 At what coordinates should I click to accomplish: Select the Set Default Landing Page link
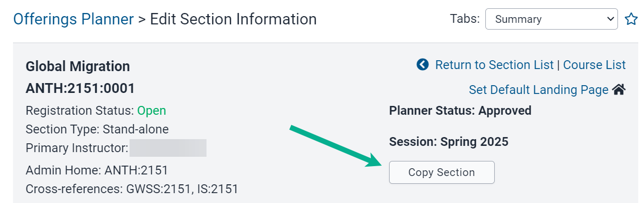coord(538,90)
